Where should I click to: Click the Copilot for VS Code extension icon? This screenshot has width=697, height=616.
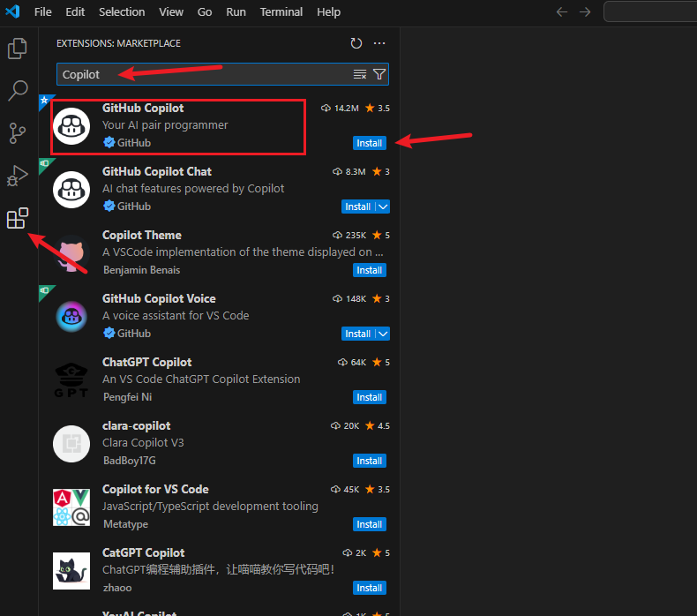[71, 507]
